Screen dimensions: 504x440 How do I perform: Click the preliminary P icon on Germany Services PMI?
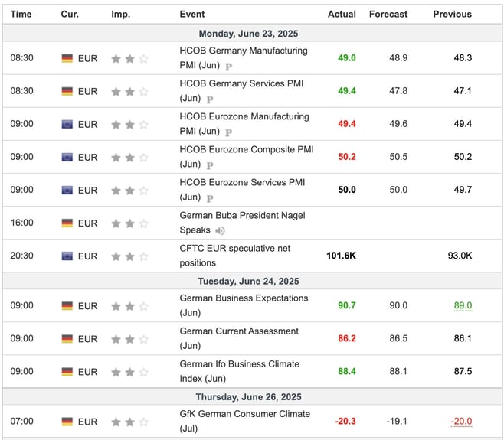pos(210,99)
